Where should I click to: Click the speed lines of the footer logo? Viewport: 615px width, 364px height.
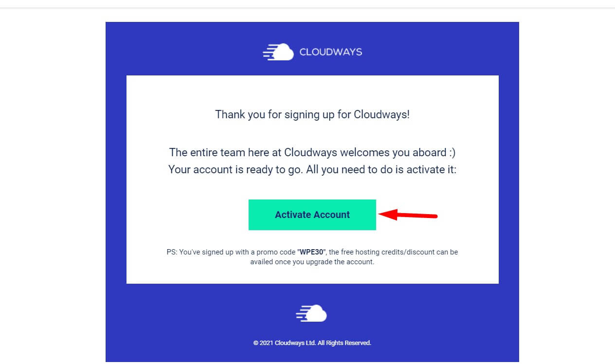point(302,314)
